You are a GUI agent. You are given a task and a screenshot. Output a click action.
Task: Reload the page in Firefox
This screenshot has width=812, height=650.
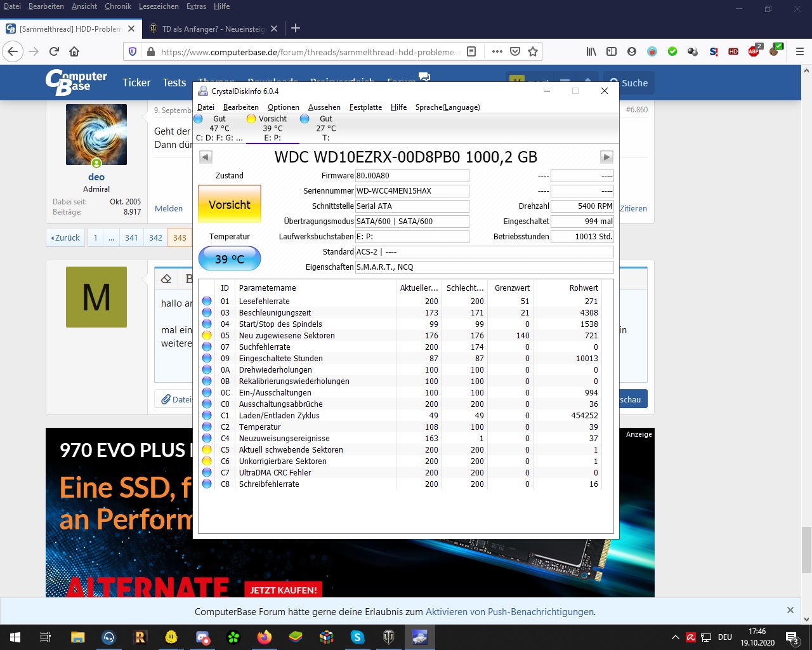[54, 52]
